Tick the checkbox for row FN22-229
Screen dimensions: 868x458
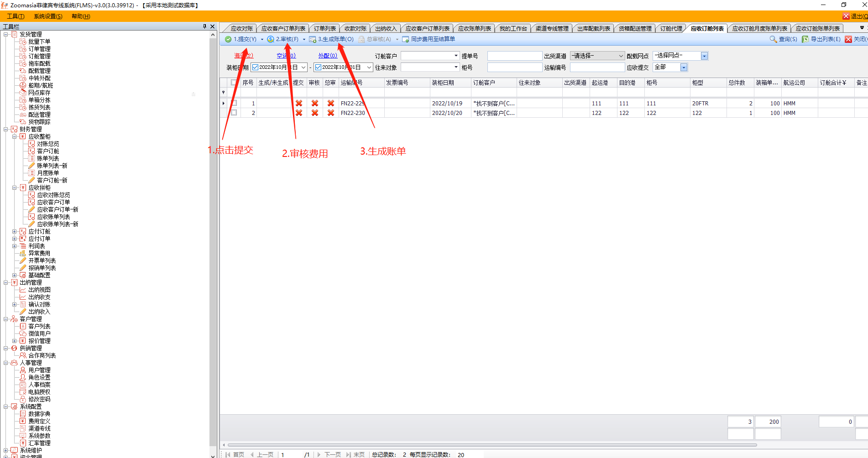(x=234, y=103)
